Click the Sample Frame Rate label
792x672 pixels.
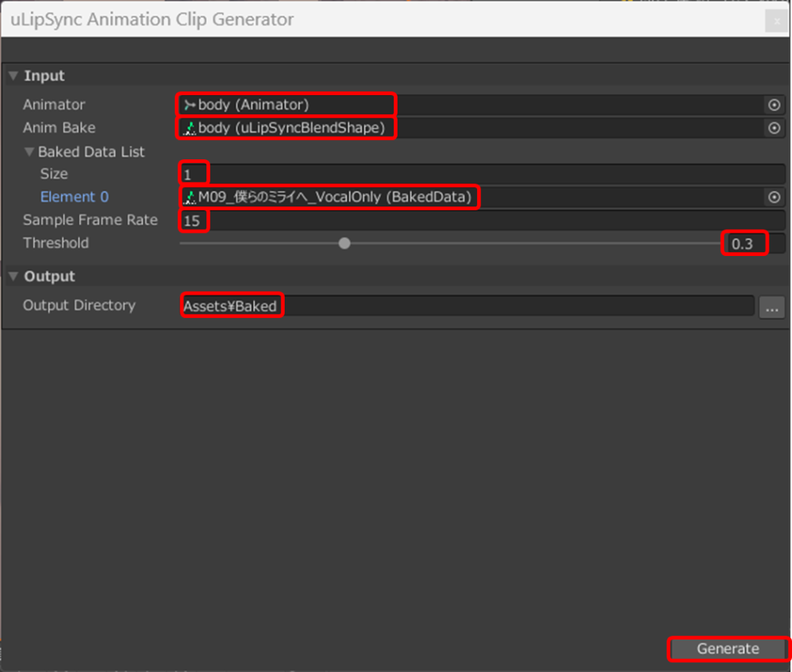[90, 220]
